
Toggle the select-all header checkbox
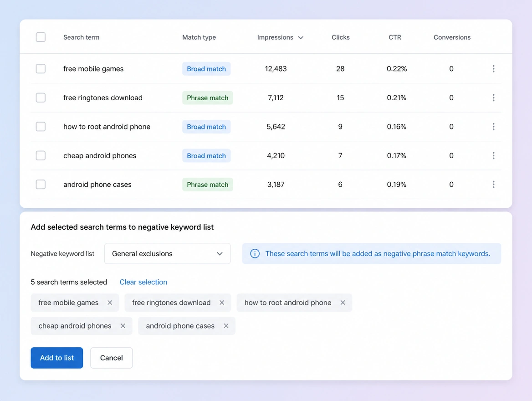[x=41, y=37]
